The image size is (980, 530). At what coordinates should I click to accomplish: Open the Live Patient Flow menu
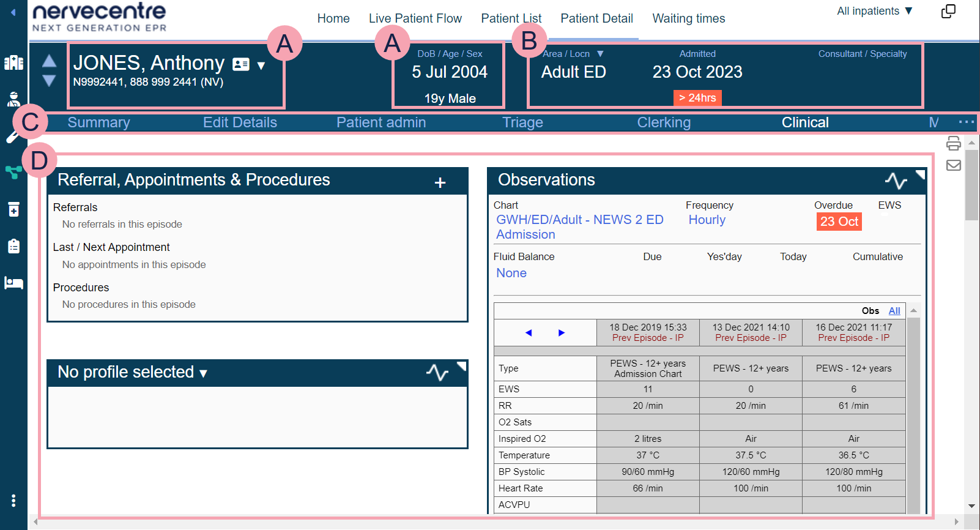(415, 18)
